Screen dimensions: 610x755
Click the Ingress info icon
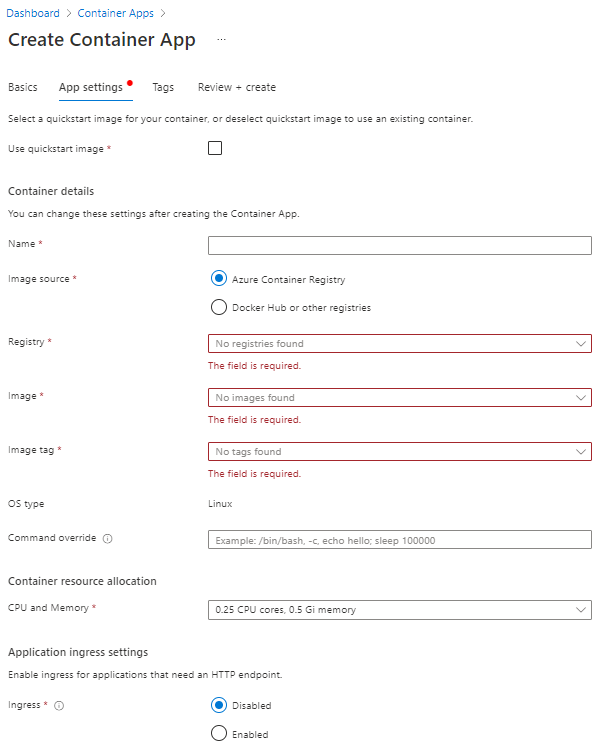(59, 706)
